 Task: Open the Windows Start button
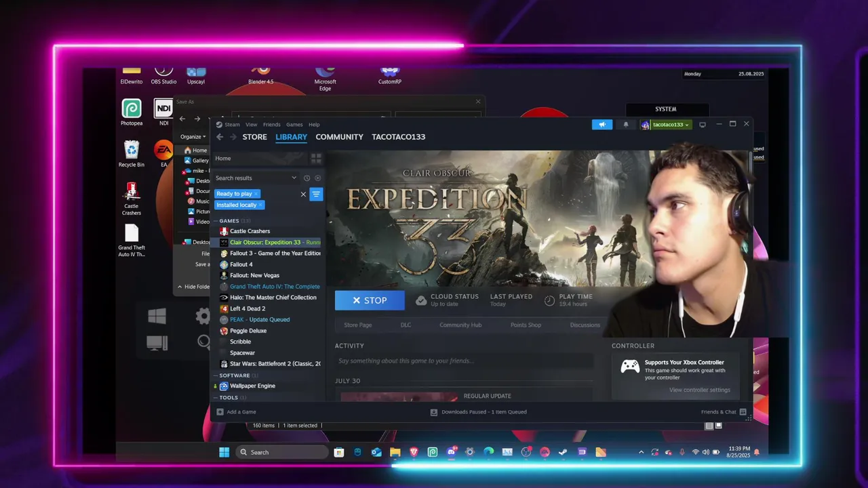[x=224, y=452]
